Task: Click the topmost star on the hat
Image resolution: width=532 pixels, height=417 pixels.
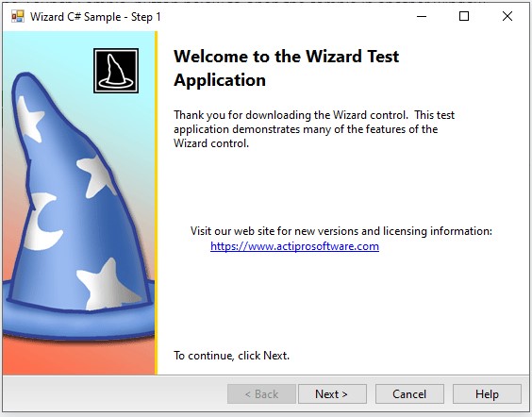Action: pyautogui.click(x=30, y=119)
